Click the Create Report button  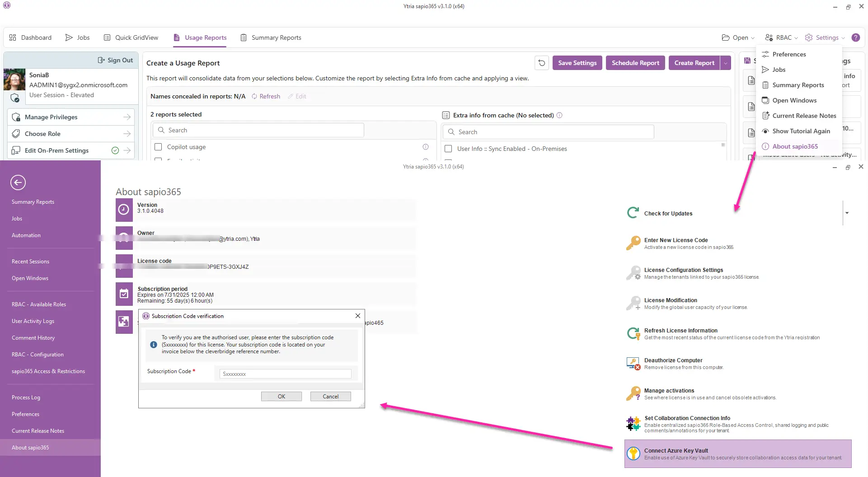tap(694, 63)
